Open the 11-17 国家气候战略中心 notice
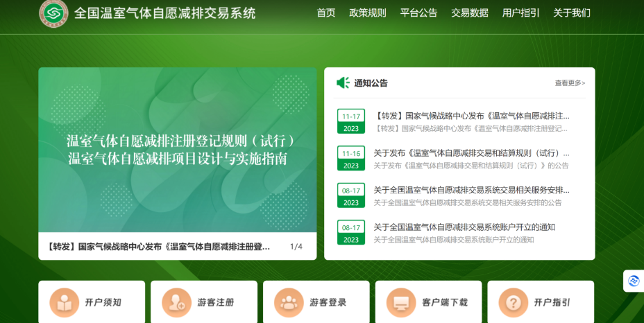644x323 pixels. pos(472,116)
